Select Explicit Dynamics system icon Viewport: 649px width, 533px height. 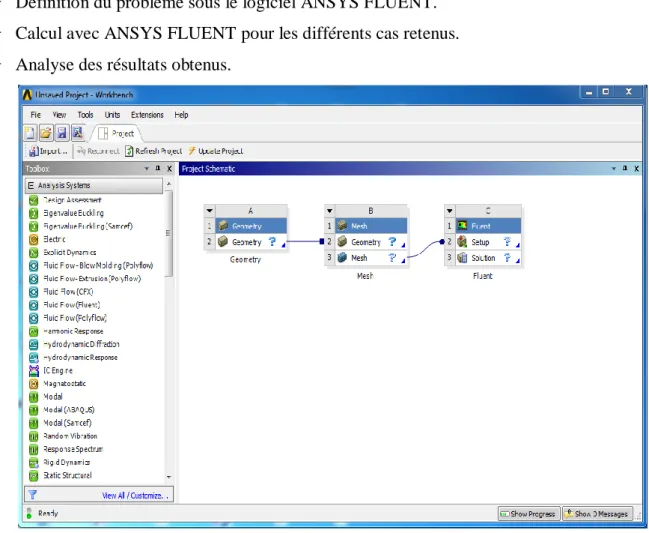click(x=34, y=253)
